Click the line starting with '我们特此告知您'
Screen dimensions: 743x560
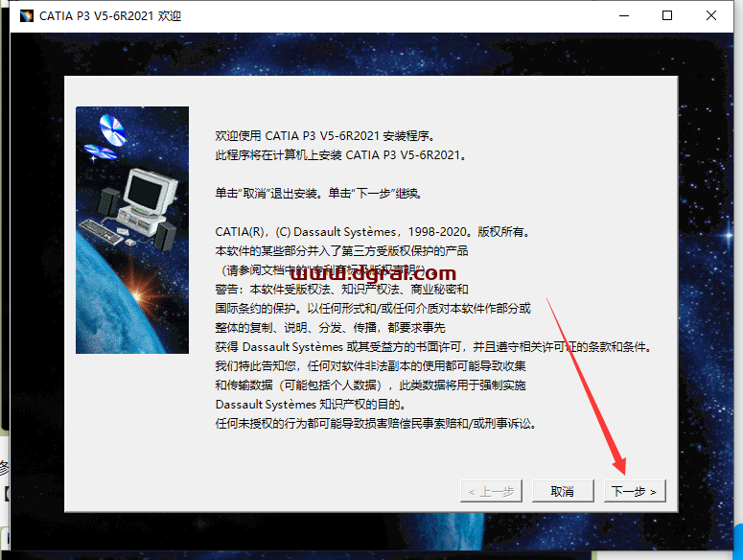click(x=371, y=365)
